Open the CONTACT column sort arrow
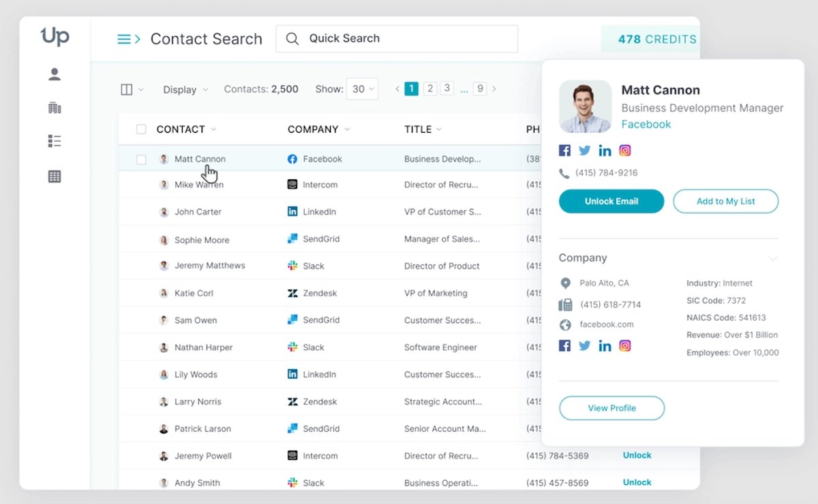 point(213,129)
